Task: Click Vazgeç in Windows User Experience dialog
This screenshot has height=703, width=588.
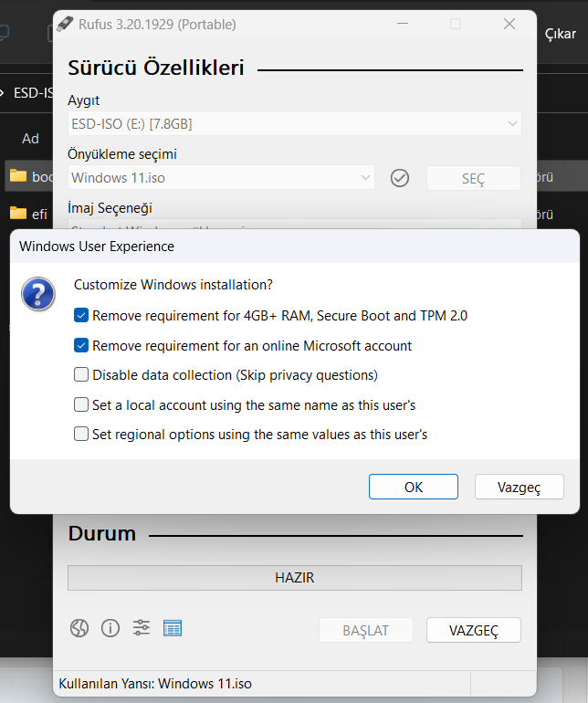Action: pos(519,487)
